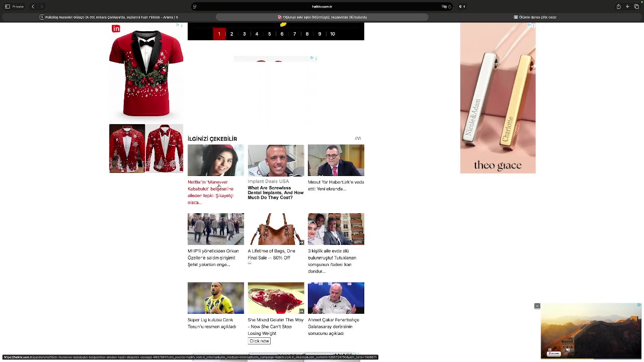
Task: Open the Münevver Kababulut article image
Action: 215,160
